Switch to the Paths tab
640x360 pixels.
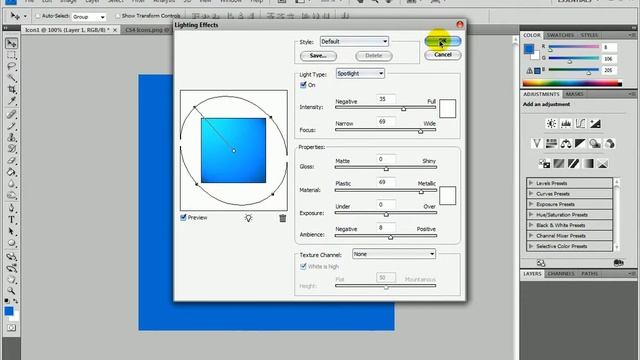click(590, 273)
